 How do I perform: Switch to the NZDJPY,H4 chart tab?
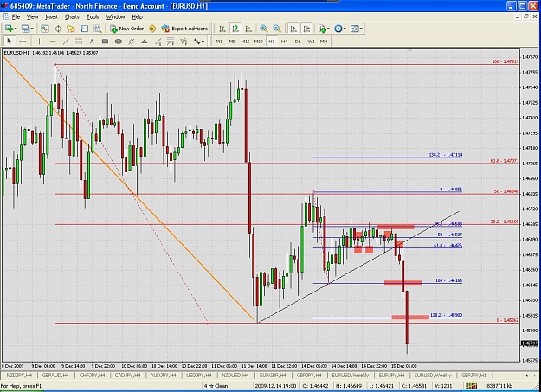pos(19,375)
